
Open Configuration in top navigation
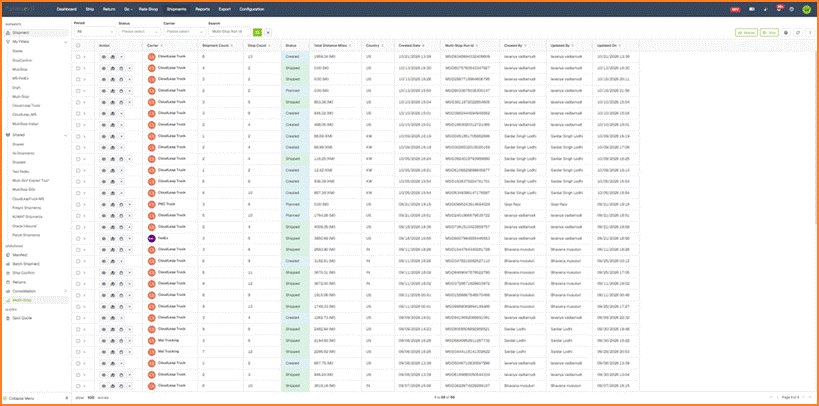coord(252,9)
